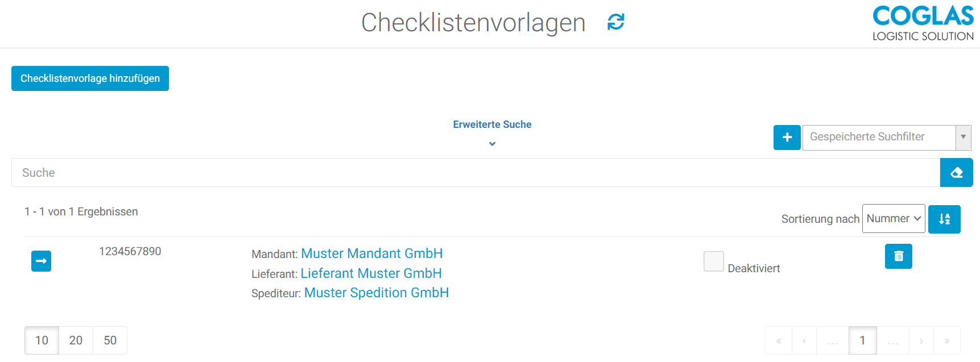This screenshot has height=362, width=980.
Task: Click the COGLAS Logistic Solution logo
Action: [x=923, y=23]
